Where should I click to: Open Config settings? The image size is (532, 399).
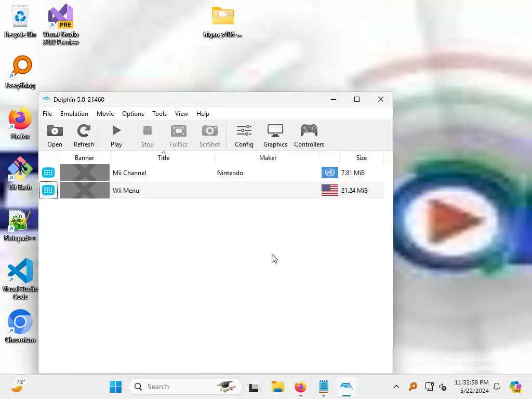point(244,136)
